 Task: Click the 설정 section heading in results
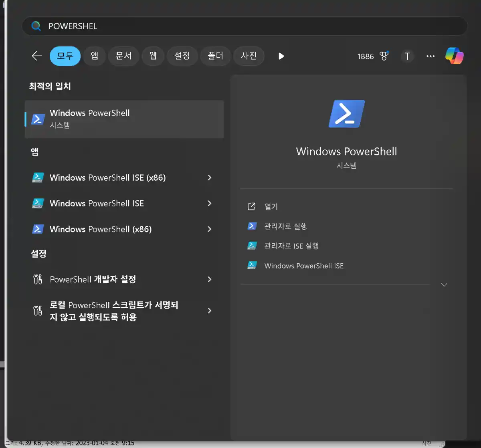pos(38,254)
